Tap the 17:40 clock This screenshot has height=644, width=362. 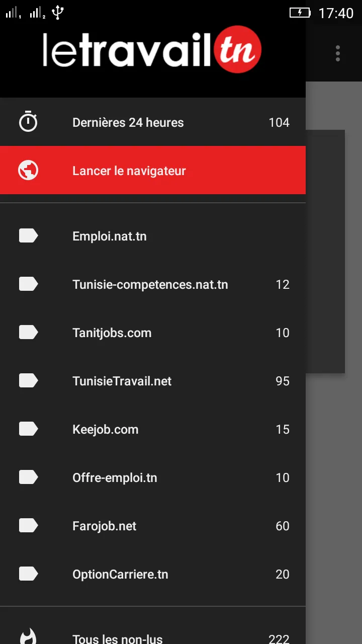336,13
